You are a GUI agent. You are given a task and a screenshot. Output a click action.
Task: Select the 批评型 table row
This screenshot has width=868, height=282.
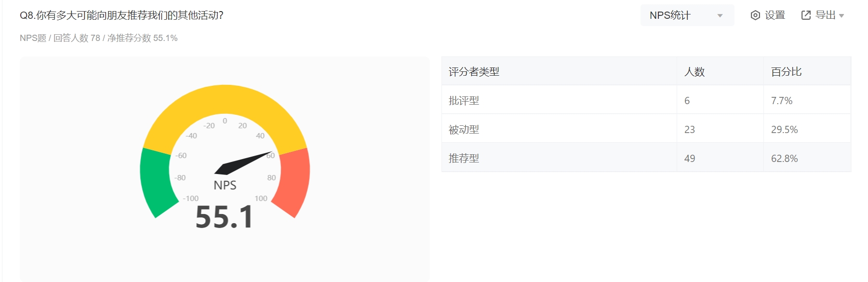[x=646, y=100]
